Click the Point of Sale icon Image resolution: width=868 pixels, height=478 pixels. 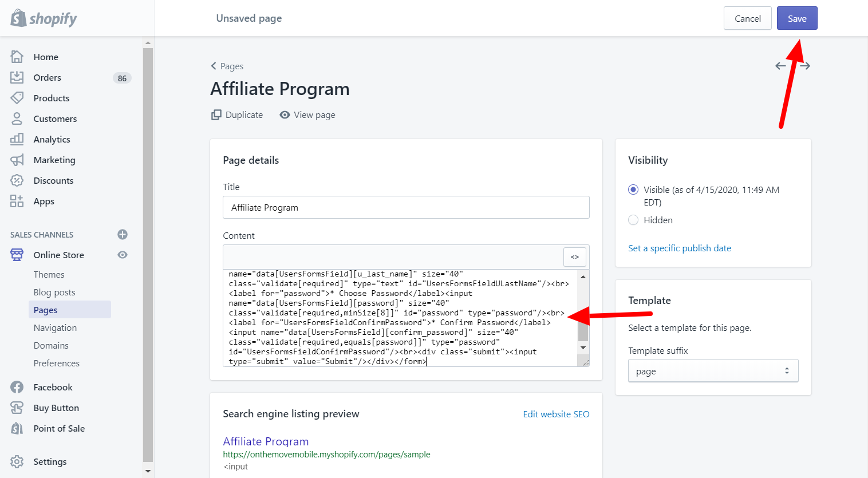tap(17, 428)
